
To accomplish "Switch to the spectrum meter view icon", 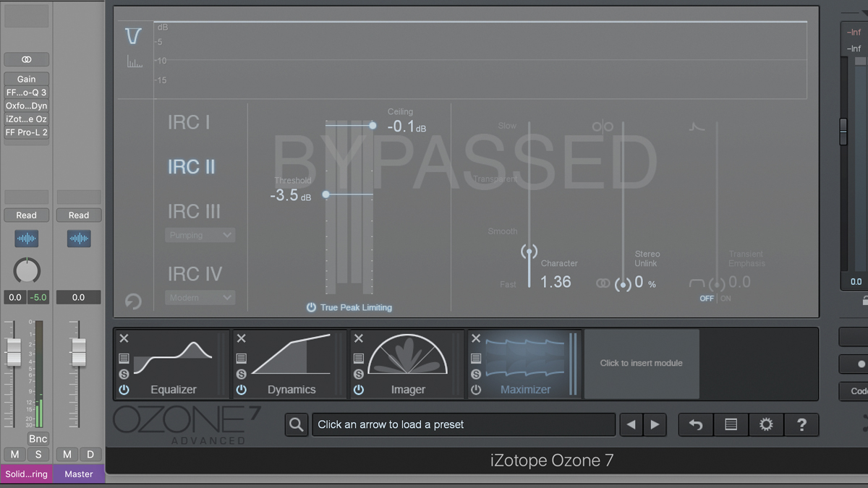I will (135, 61).
